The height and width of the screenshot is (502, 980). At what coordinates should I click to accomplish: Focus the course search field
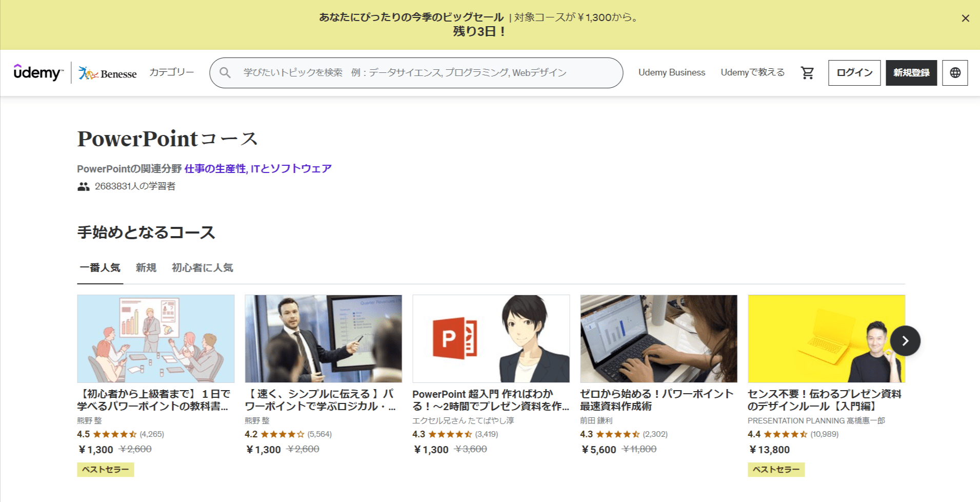coord(416,73)
